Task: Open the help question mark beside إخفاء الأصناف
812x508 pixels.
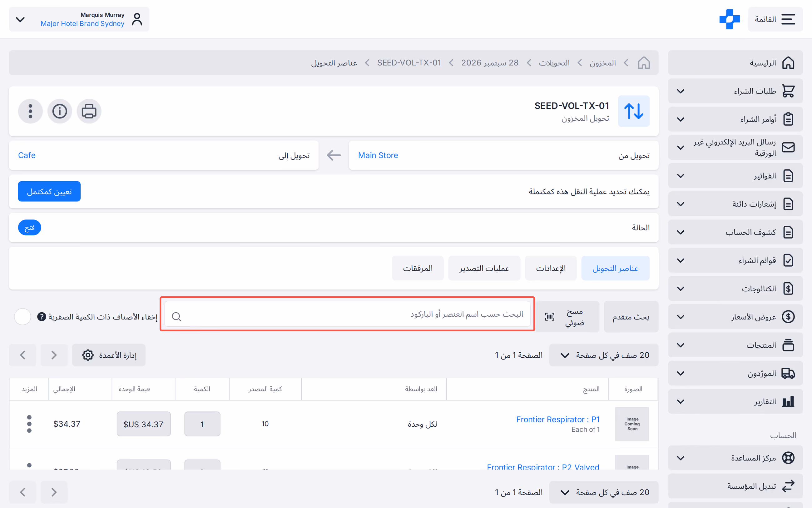Action: pyautogui.click(x=42, y=316)
